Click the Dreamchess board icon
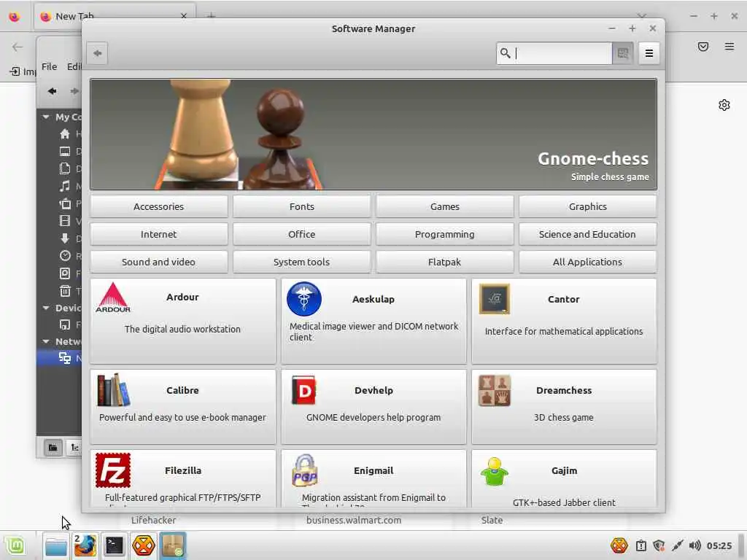Screen dimensions: 747x560 click(495, 391)
